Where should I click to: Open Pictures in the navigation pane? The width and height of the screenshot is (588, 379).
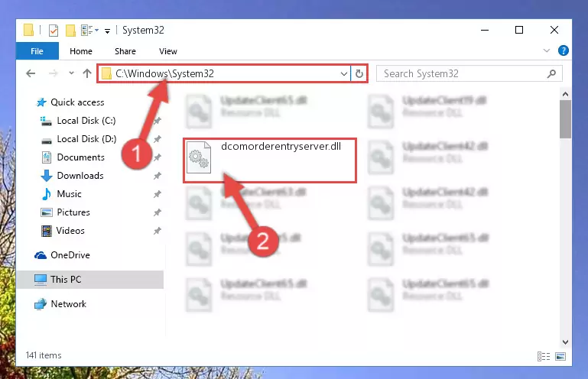(73, 212)
